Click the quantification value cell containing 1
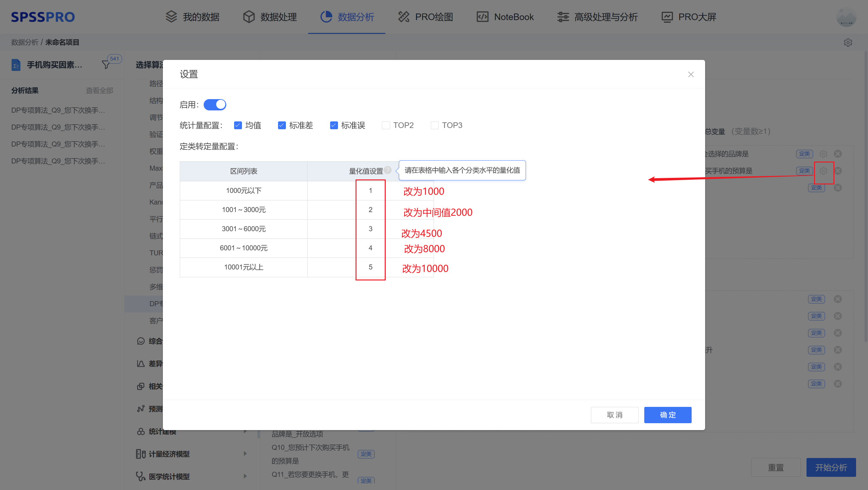 tap(370, 190)
